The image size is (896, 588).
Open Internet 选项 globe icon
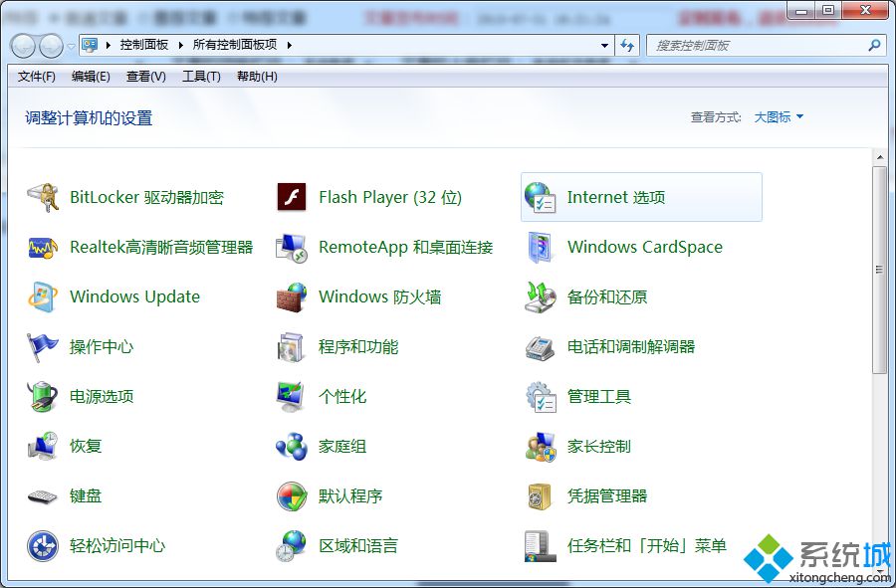click(x=540, y=198)
